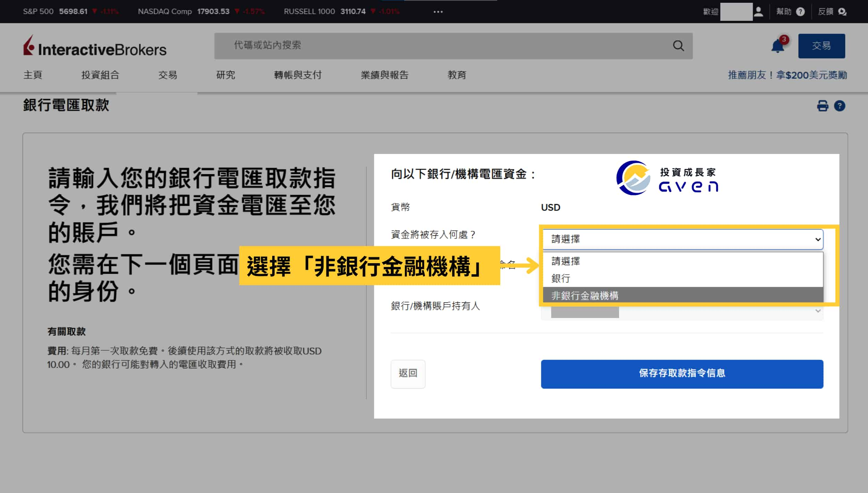The height and width of the screenshot is (493, 868).
Task: Click the NASDAQ Comp ticker value
Action: (x=213, y=11)
